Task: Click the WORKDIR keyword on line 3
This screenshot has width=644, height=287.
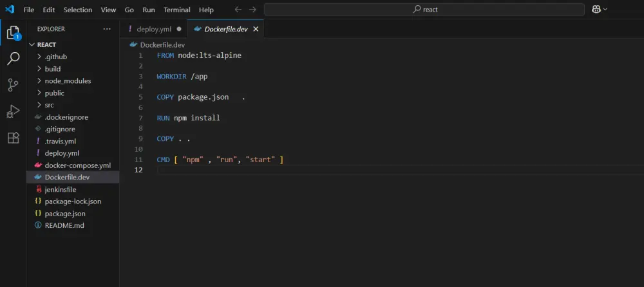Action: point(172,77)
